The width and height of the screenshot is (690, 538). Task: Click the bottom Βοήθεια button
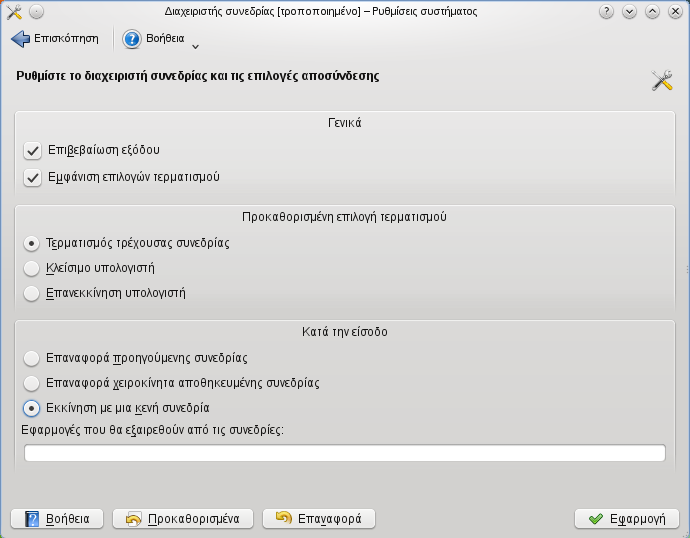pyautogui.click(x=57, y=519)
